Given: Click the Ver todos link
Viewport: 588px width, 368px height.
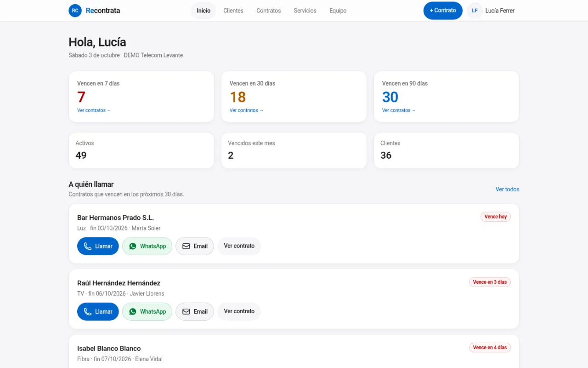Looking at the screenshot, I should 508,190.
